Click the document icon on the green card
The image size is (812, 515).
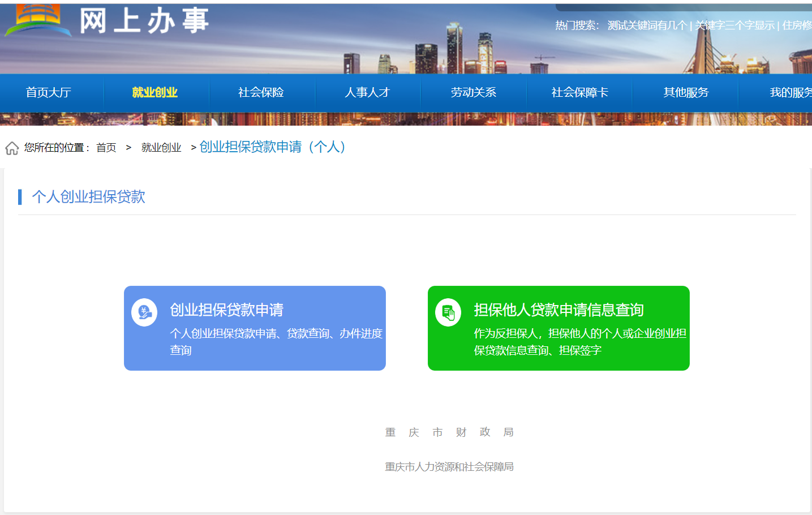click(x=448, y=312)
